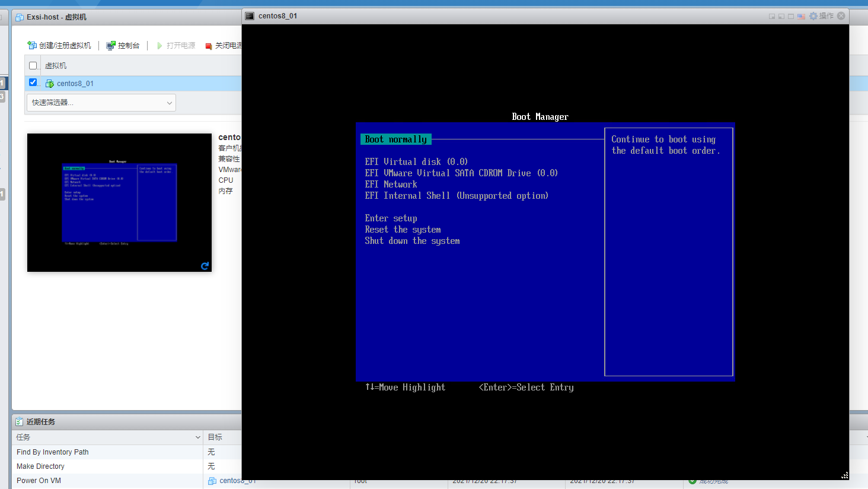Screen dimensions: 868x489
Task: Click 关闭电源 power off button
Action: pos(223,45)
